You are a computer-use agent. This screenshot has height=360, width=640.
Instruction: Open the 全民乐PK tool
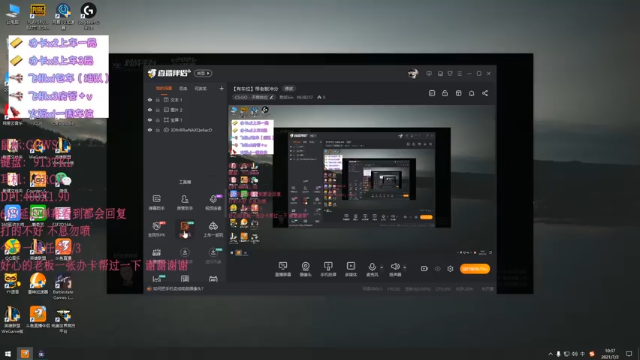coord(156,229)
